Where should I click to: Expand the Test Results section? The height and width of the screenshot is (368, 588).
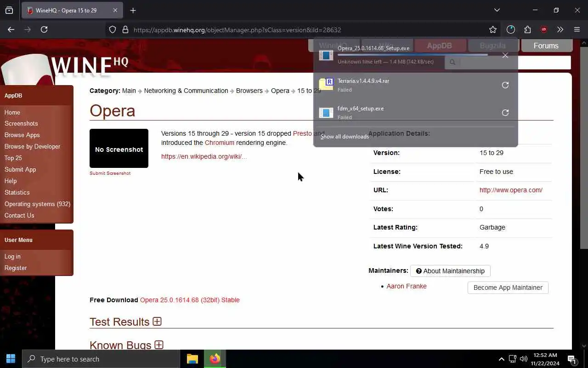157,322
